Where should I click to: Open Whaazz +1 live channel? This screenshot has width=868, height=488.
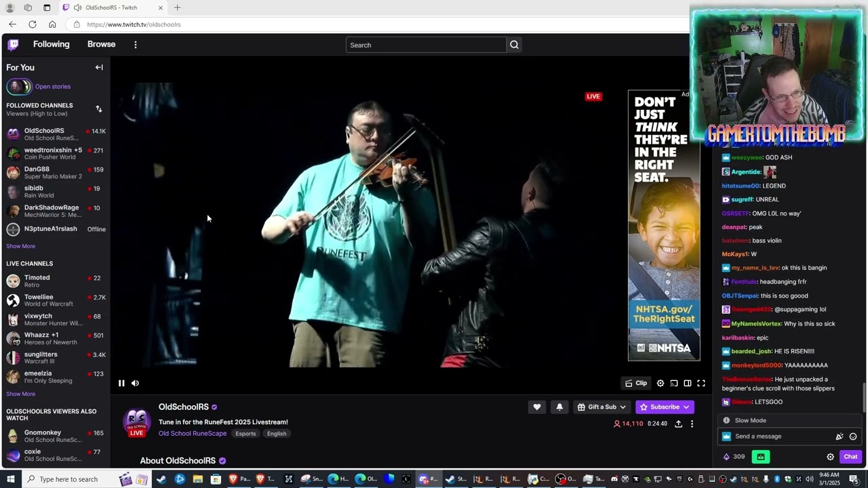click(x=55, y=338)
